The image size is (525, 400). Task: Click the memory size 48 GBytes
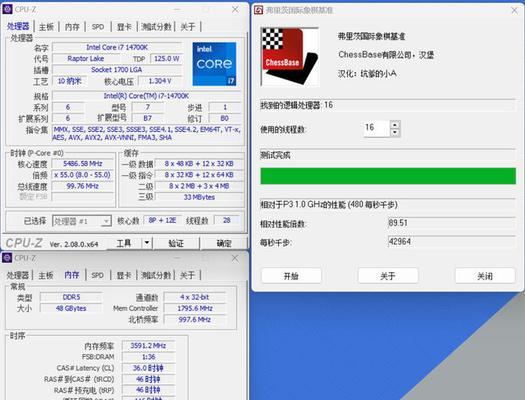pos(71,308)
